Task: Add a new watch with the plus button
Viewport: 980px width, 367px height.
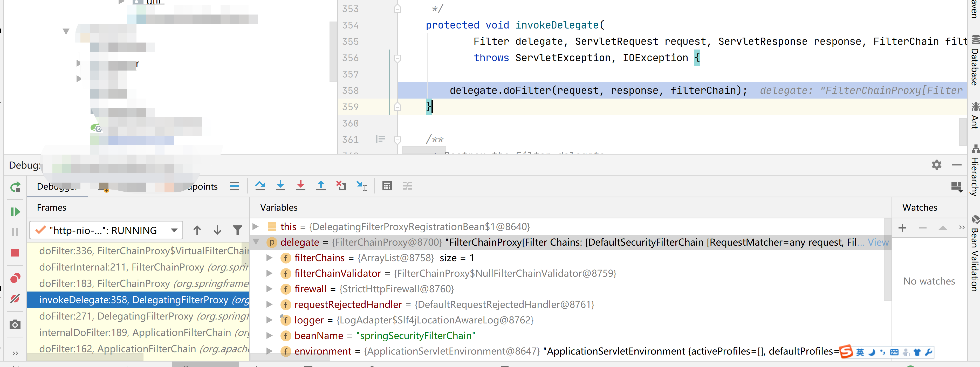Action: click(902, 227)
